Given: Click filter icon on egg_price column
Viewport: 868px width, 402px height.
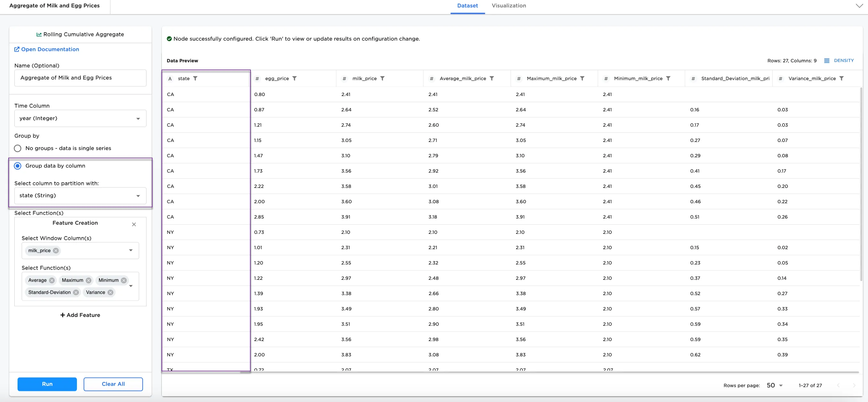Looking at the screenshot, I should 294,78.
